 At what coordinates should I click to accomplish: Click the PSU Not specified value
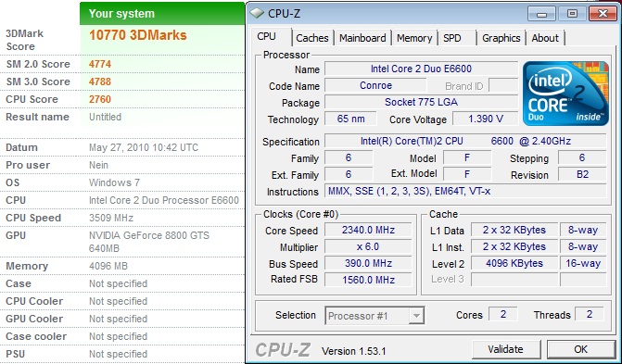pyautogui.click(x=119, y=354)
